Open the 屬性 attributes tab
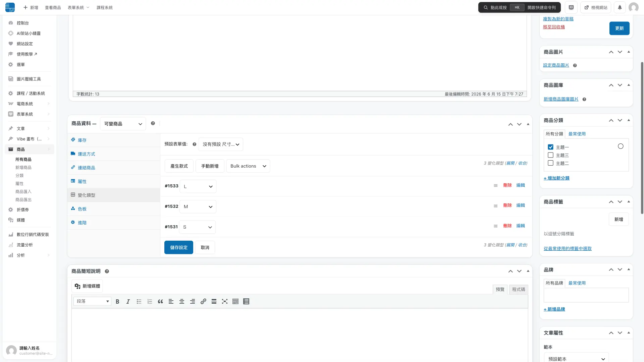Image resolution: width=644 pixels, height=362 pixels. (114, 181)
